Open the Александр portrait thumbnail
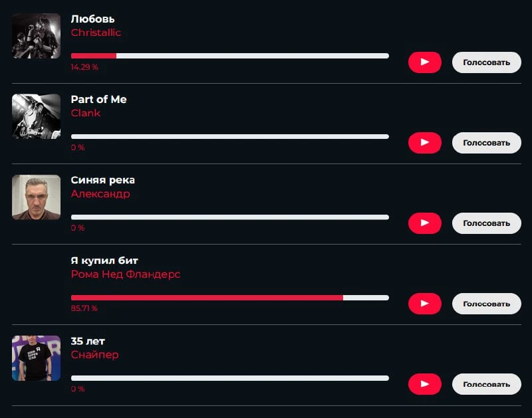532x418 pixels. [37, 197]
